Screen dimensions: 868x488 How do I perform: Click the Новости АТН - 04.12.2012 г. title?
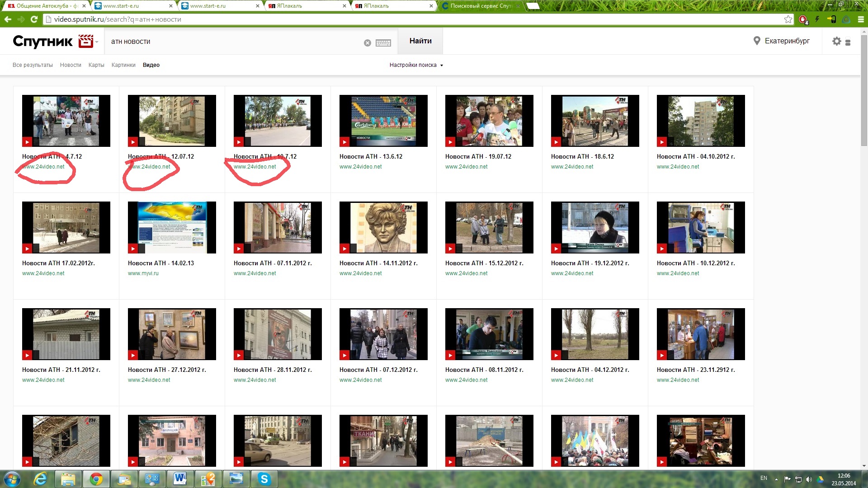pyautogui.click(x=590, y=370)
